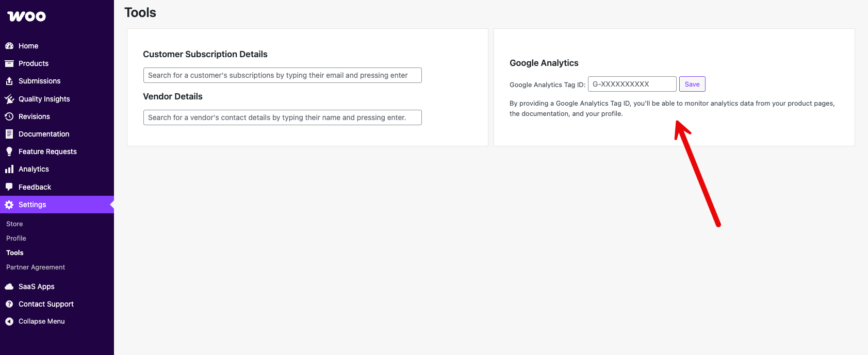Click the Feedback speech bubble icon
The width and height of the screenshot is (868, 355).
[9, 187]
